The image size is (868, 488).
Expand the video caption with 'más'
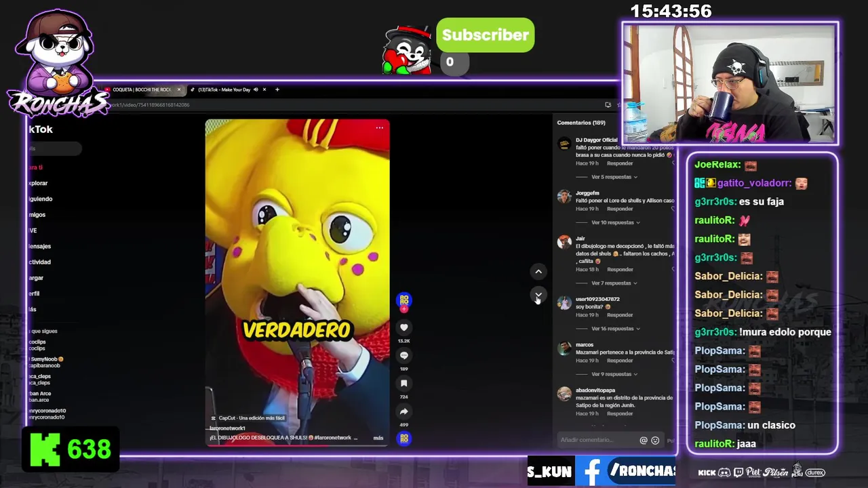378,438
